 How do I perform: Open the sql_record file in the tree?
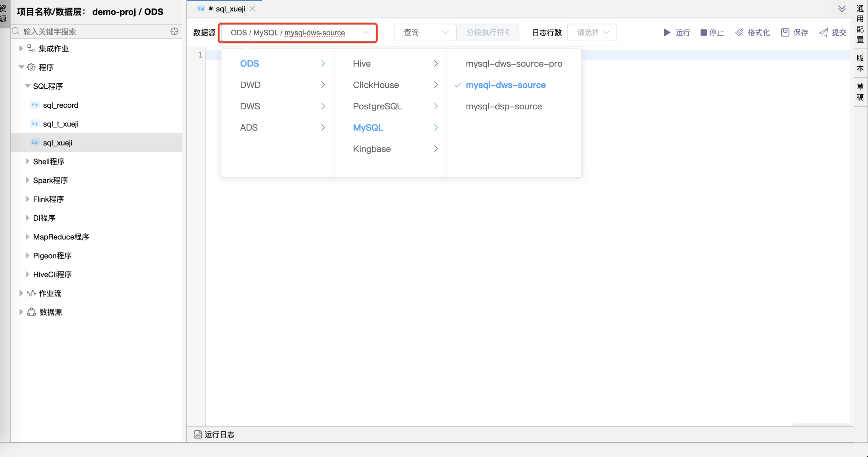point(60,105)
